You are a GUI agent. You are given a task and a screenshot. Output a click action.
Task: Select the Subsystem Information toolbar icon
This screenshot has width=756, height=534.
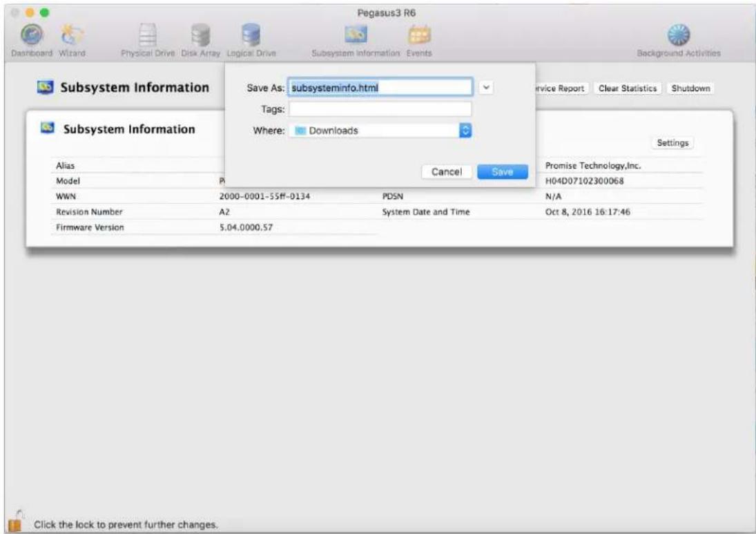tap(356, 35)
